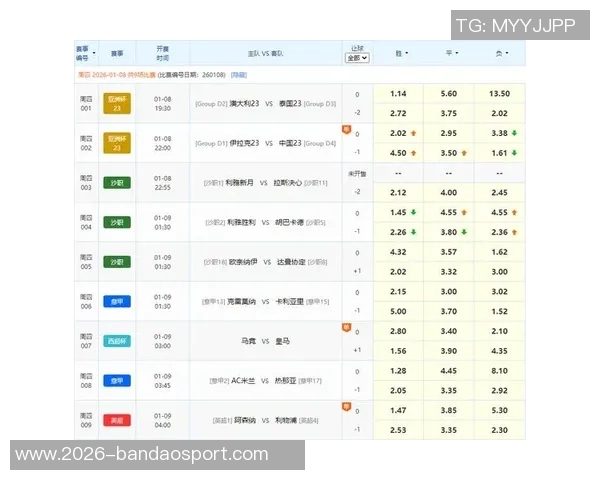The image size is (600, 480).
Task: Click loss odds 8.10 in match 008
Action: click(x=499, y=371)
